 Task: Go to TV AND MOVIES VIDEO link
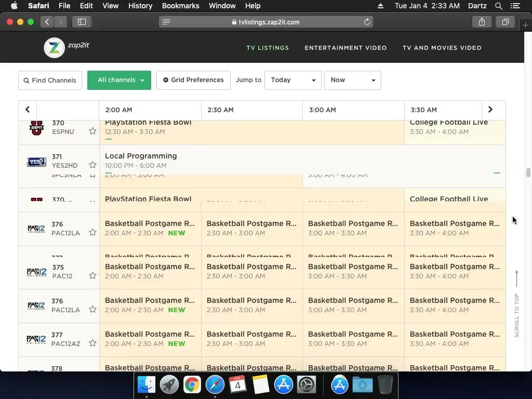[442, 48]
